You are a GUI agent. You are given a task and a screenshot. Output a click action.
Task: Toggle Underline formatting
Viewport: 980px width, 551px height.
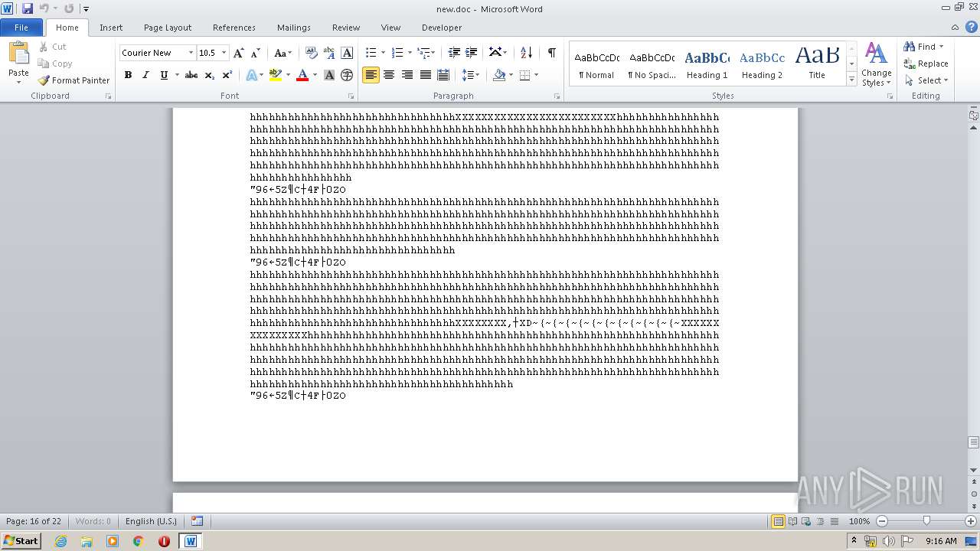(163, 75)
